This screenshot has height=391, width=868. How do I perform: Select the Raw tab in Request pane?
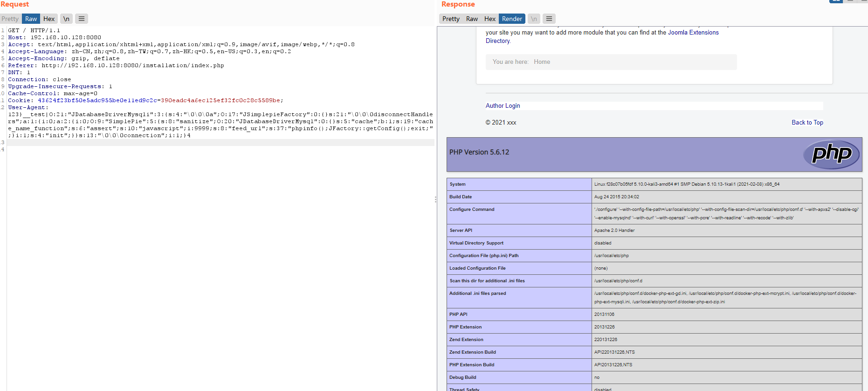(x=31, y=19)
